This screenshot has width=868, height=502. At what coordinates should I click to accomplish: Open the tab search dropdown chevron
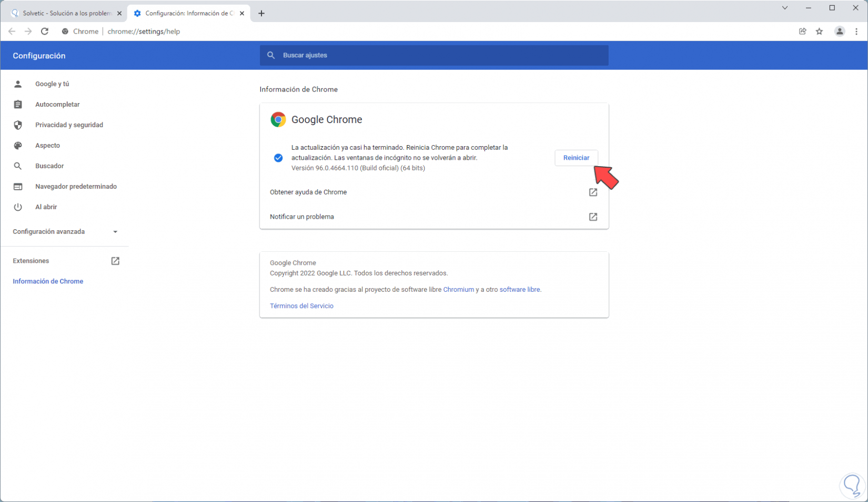click(785, 8)
